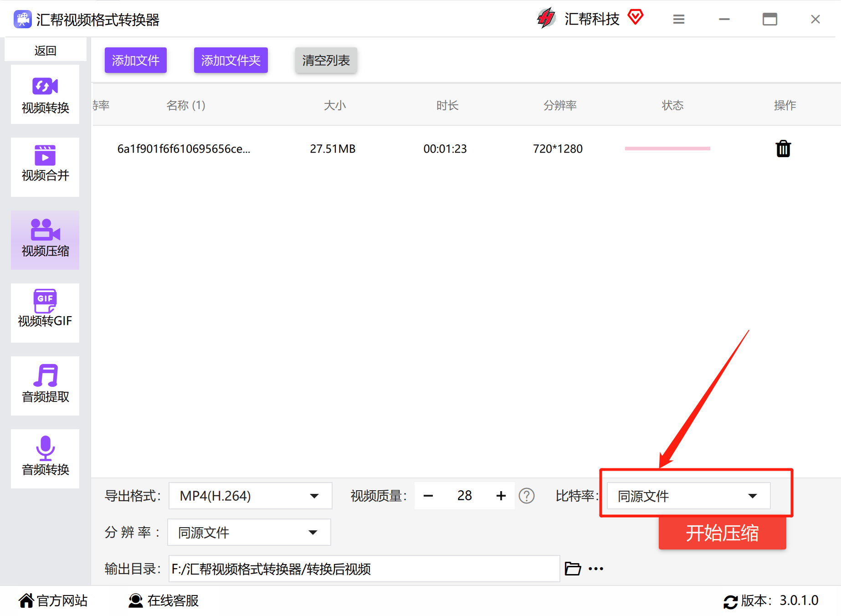Screen dimensions: 841x616
Task: Open the 视频转GIF tool
Action: [45, 313]
